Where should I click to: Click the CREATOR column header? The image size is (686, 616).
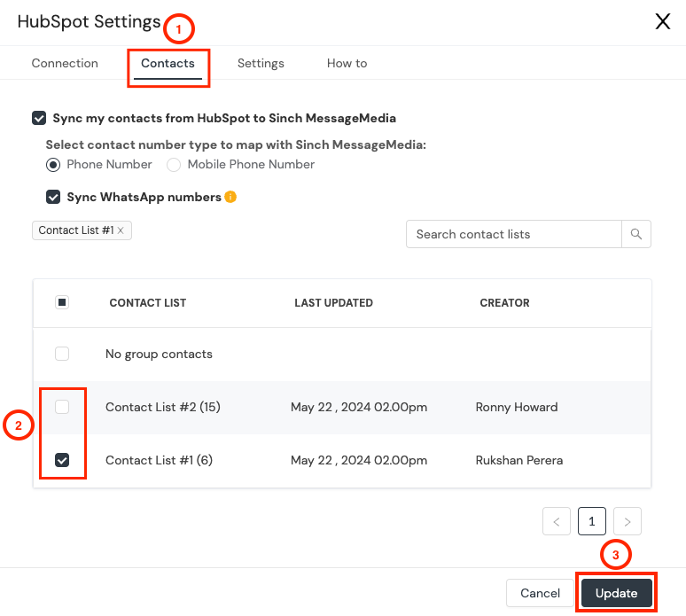click(504, 303)
